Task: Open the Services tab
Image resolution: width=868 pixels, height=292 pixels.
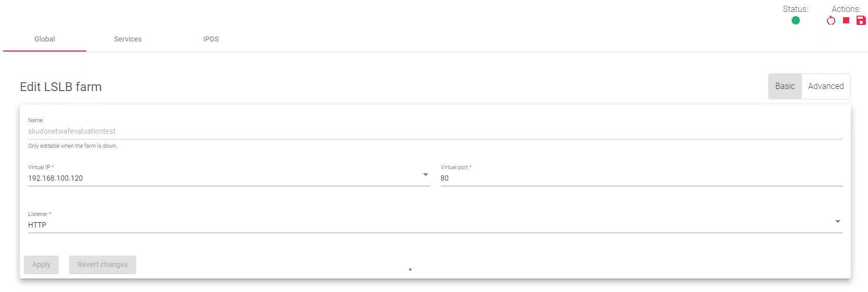Action: (128, 39)
